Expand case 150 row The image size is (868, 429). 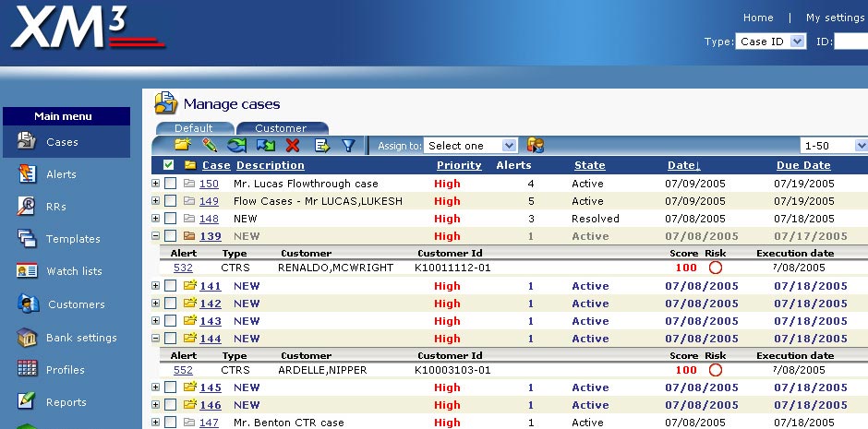click(x=155, y=183)
